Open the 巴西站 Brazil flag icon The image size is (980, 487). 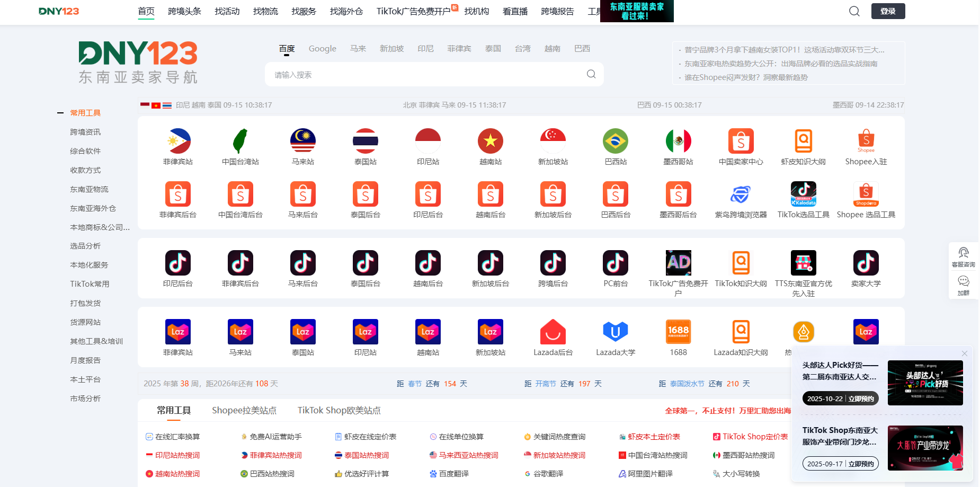pos(616,141)
